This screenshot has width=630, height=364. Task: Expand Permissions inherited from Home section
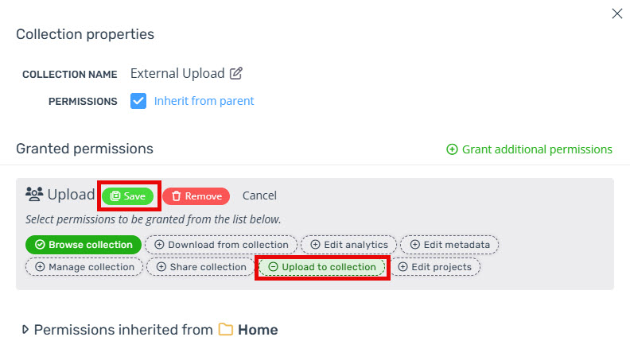(x=25, y=330)
